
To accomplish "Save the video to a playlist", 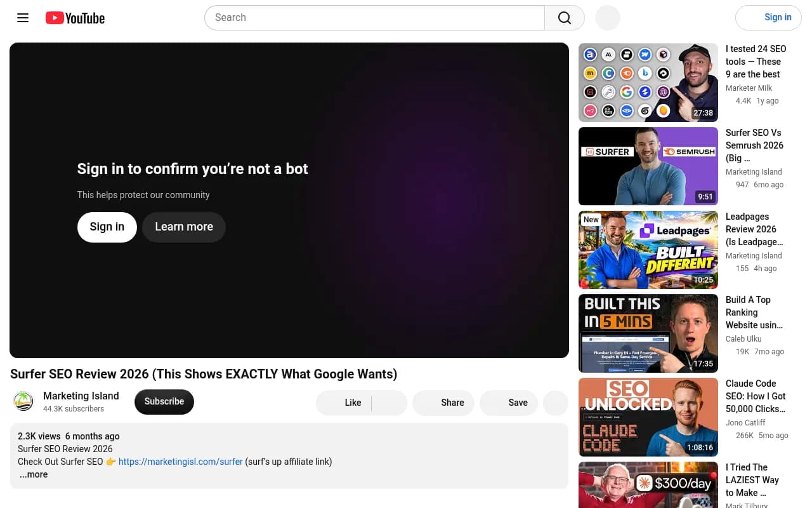I will [509, 403].
